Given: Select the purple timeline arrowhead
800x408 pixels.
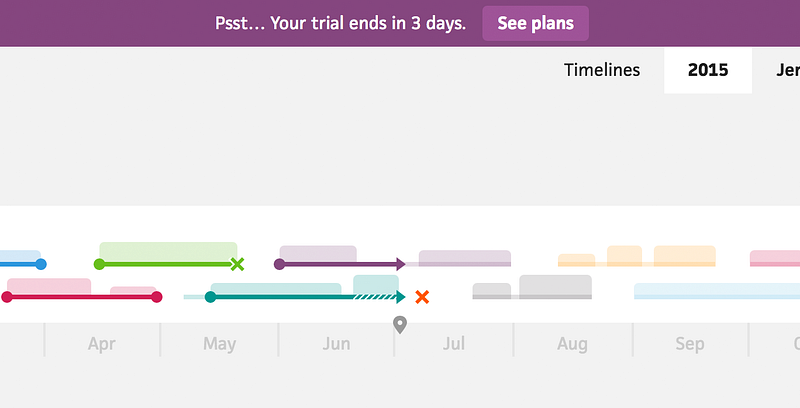Looking at the screenshot, I should pos(401,264).
